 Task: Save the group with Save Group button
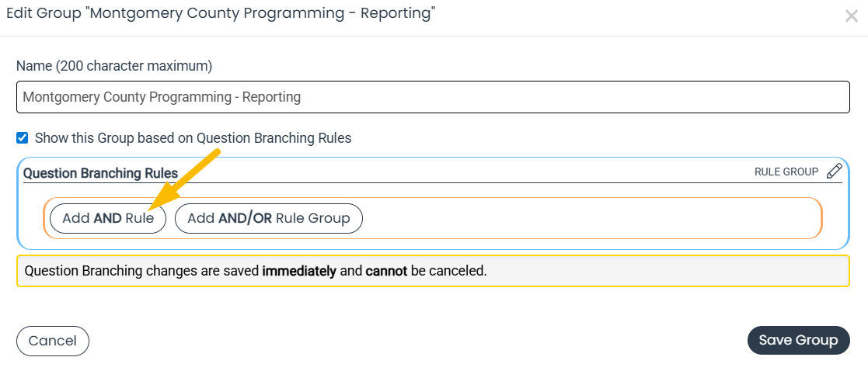[798, 340]
